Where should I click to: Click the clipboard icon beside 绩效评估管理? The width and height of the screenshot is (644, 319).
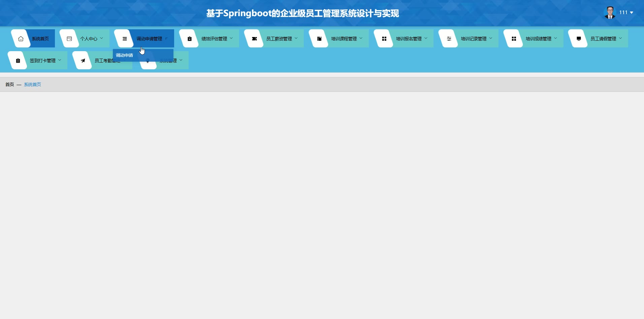click(x=190, y=39)
